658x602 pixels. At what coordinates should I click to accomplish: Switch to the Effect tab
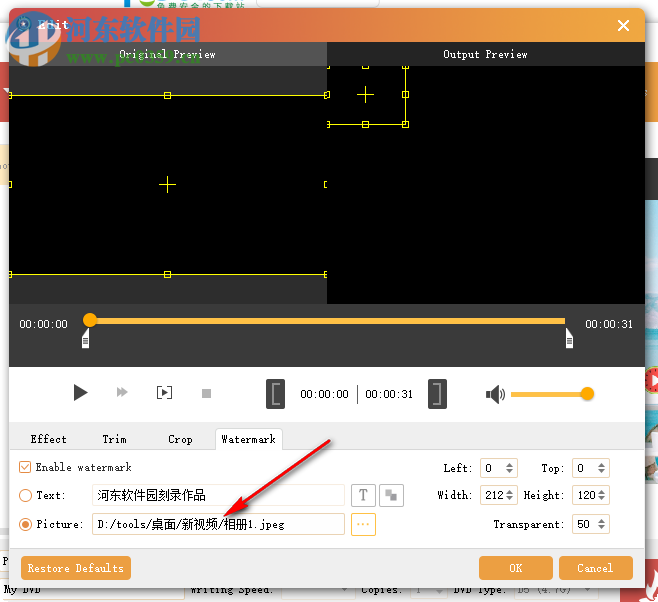49,439
